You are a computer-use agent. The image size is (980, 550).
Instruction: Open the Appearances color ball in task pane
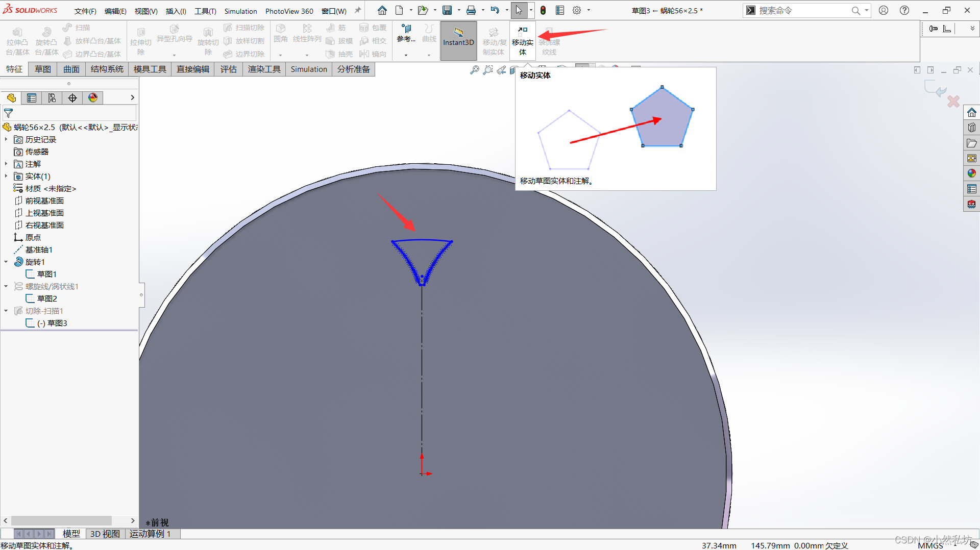[972, 173]
